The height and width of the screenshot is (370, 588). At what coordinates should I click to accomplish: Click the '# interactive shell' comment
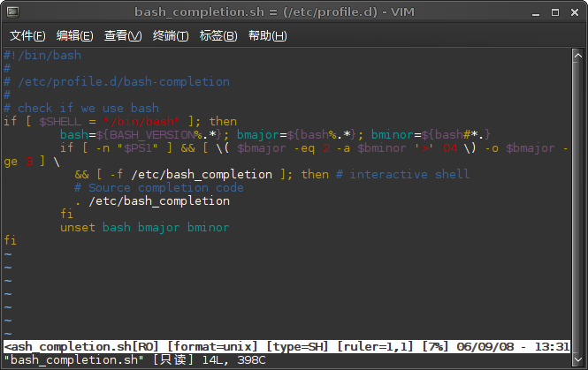point(402,175)
